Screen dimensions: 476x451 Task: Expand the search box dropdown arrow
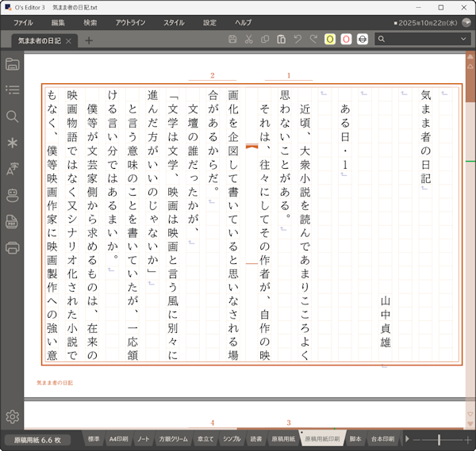click(x=463, y=40)
